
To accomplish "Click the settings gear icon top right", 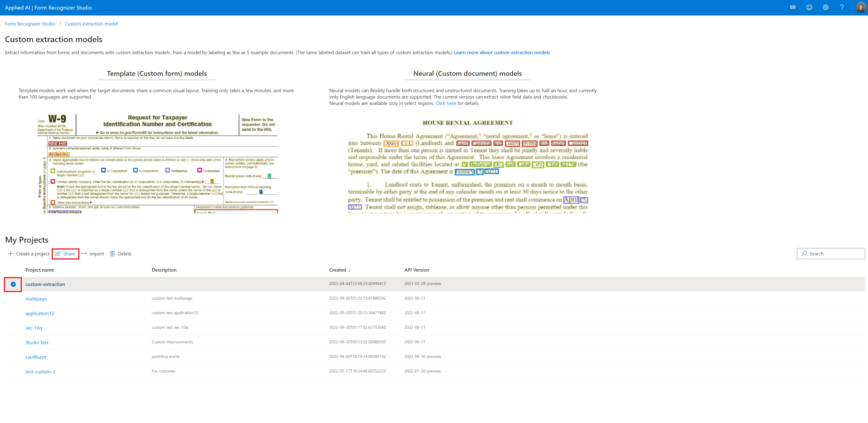I will click(825, 7).
